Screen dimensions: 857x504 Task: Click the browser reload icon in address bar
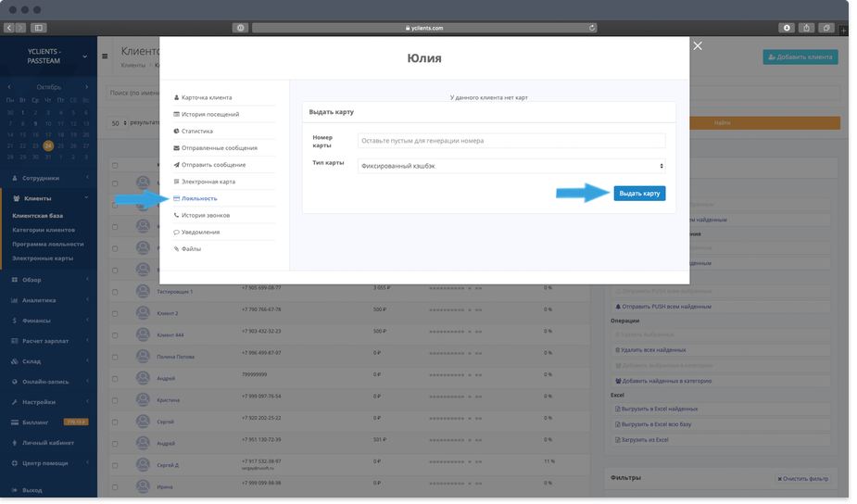(x=591, y=28)
